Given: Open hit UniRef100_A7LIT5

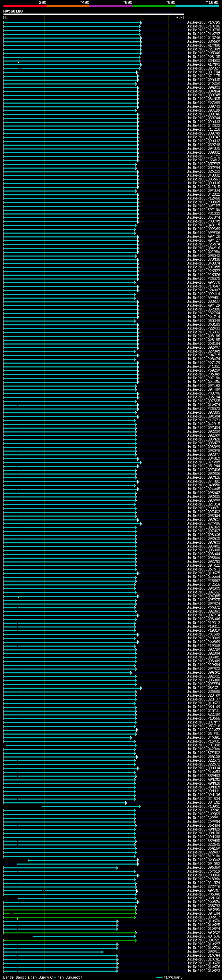Looking at the screenshot, I should click(203, 76).
